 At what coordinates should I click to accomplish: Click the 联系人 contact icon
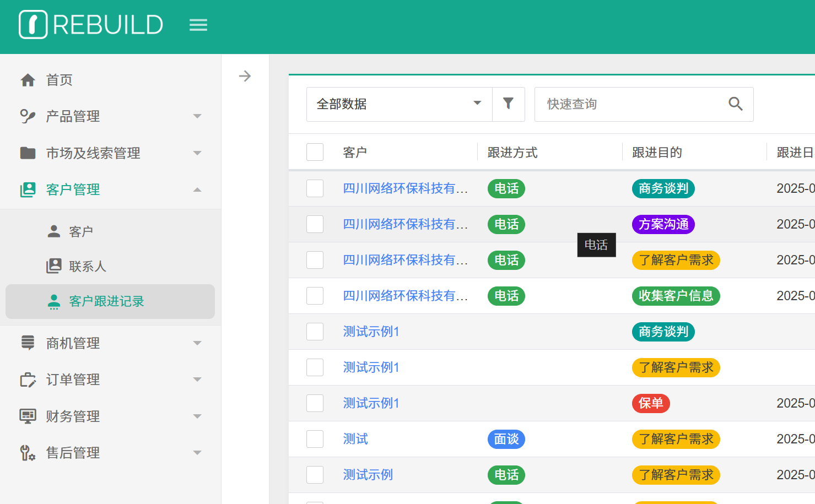(x=54, y=266)
